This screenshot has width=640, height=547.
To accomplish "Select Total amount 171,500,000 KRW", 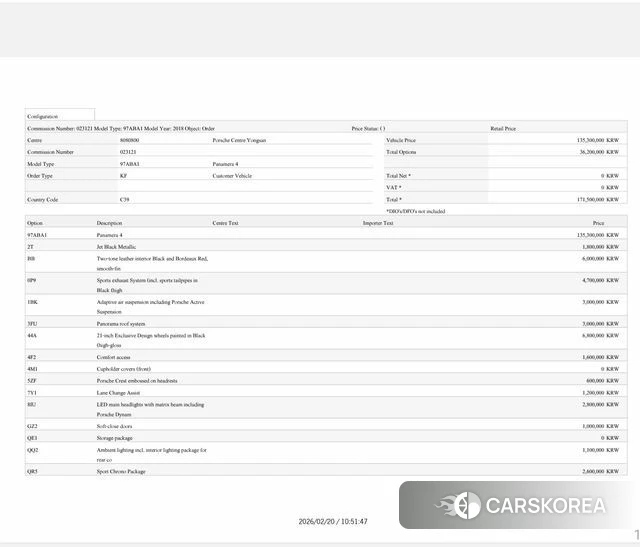I will (x=598, y=200).
